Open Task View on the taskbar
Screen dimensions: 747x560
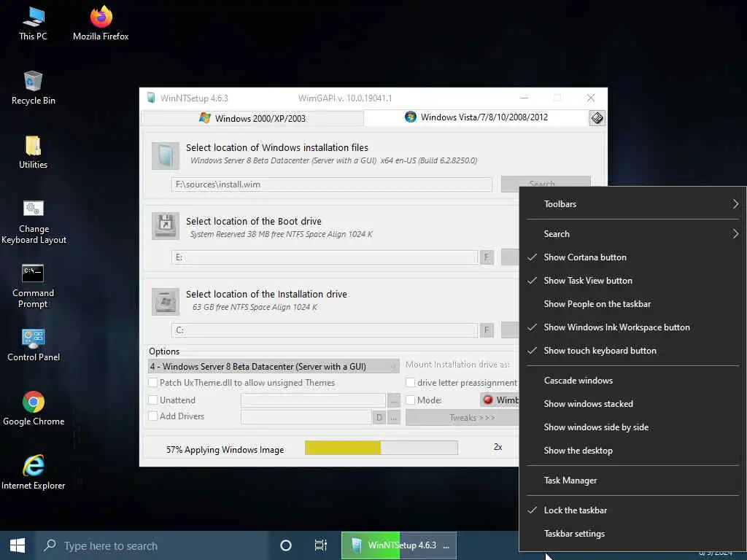[x=321, y=545]
